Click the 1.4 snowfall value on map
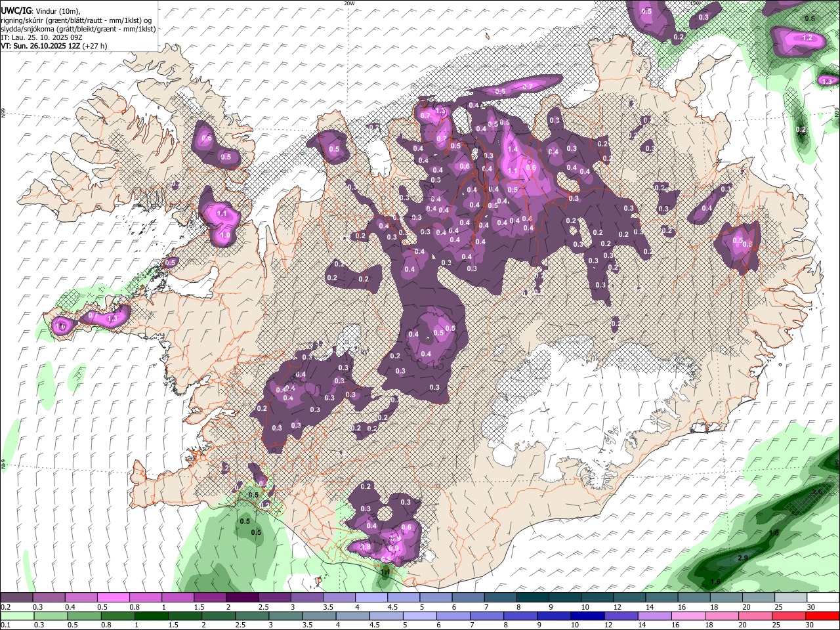 pos(513,150)
